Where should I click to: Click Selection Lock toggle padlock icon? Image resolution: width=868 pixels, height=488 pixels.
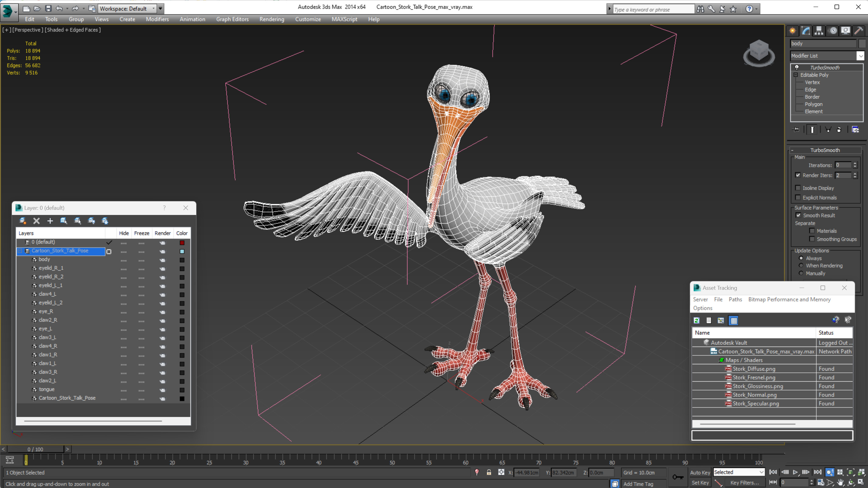(489, 472)
